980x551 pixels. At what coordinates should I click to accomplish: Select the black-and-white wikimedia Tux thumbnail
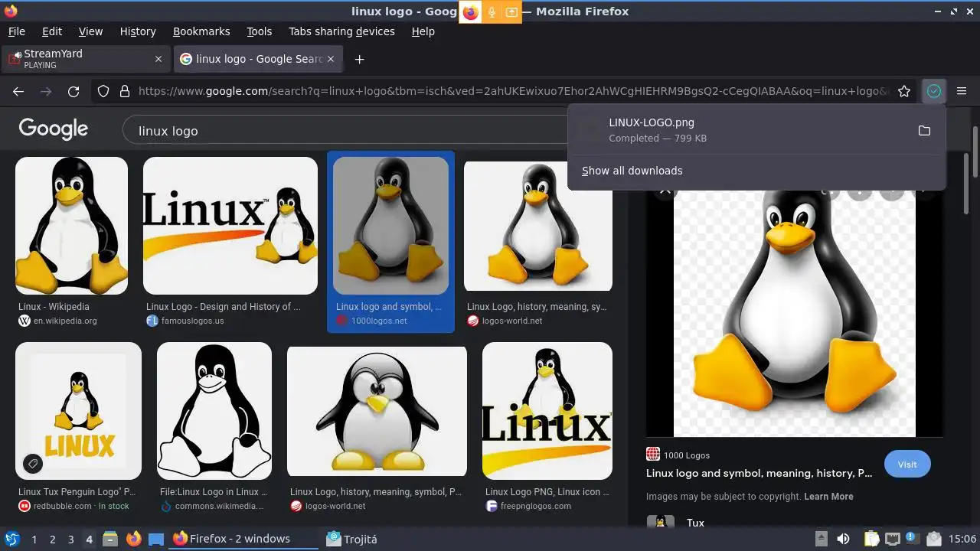tap(214, 411)
